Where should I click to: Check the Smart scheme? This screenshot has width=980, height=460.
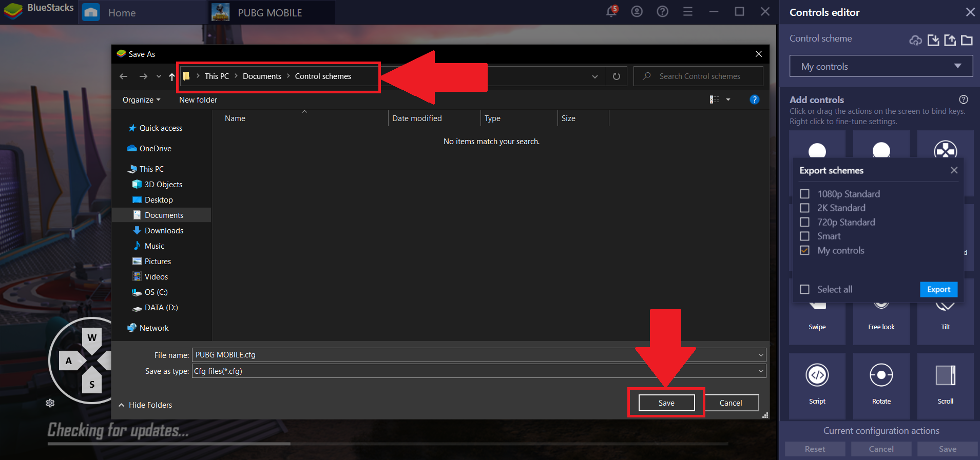pos(804,236)
